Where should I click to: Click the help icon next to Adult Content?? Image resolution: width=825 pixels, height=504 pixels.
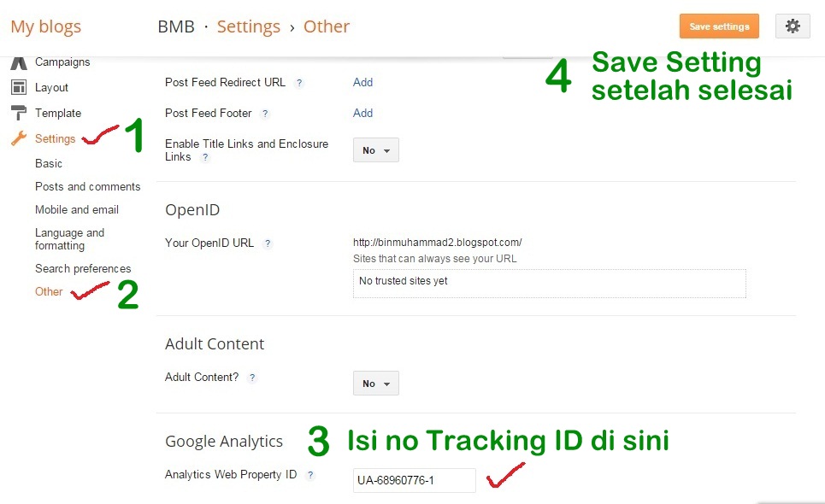[252, 377]
